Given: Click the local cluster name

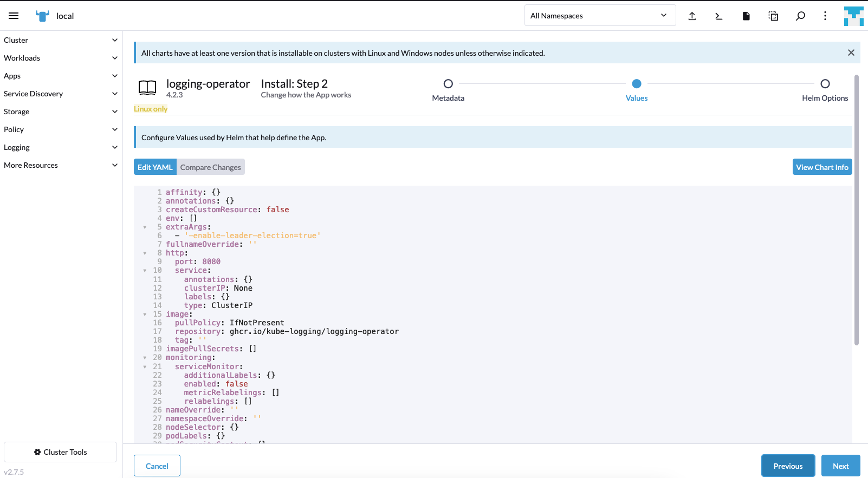Looking at the screenshot, I should (65, 16).
